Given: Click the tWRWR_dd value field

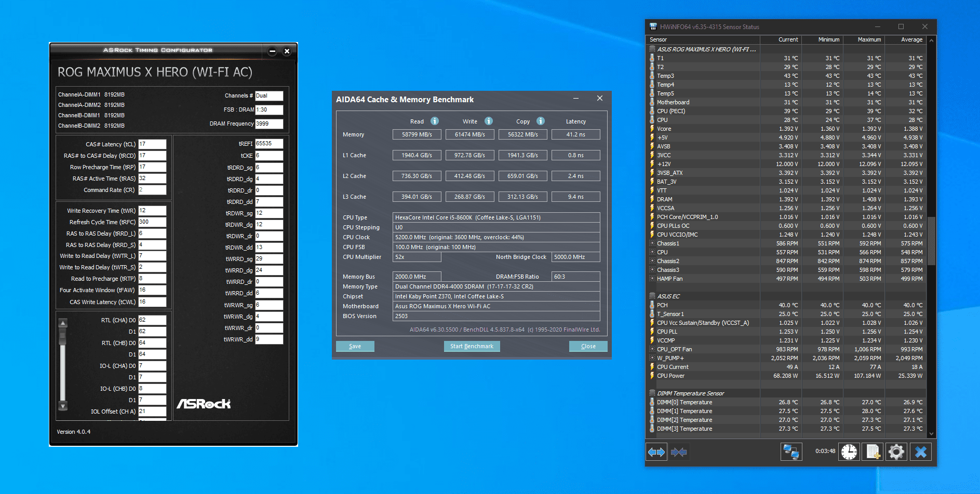Looking at the screenshot, I should 269,339.
